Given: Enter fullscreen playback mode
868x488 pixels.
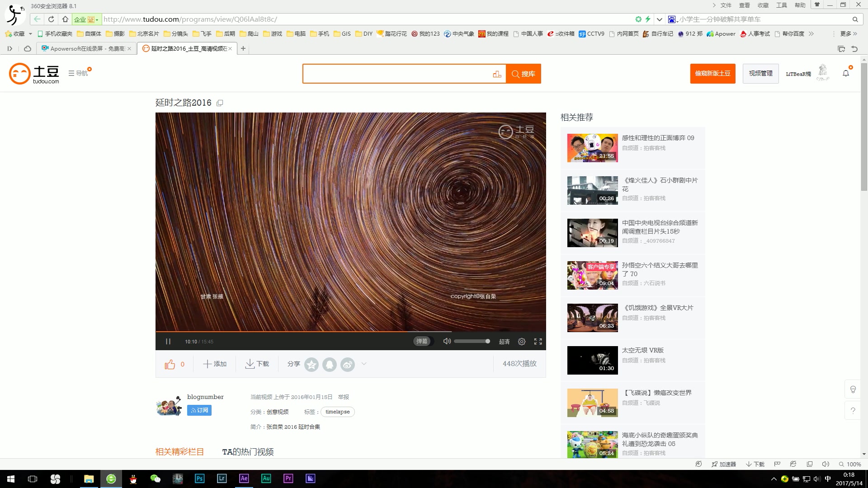Looking at the screenshot, I should [x=538, y=342].
